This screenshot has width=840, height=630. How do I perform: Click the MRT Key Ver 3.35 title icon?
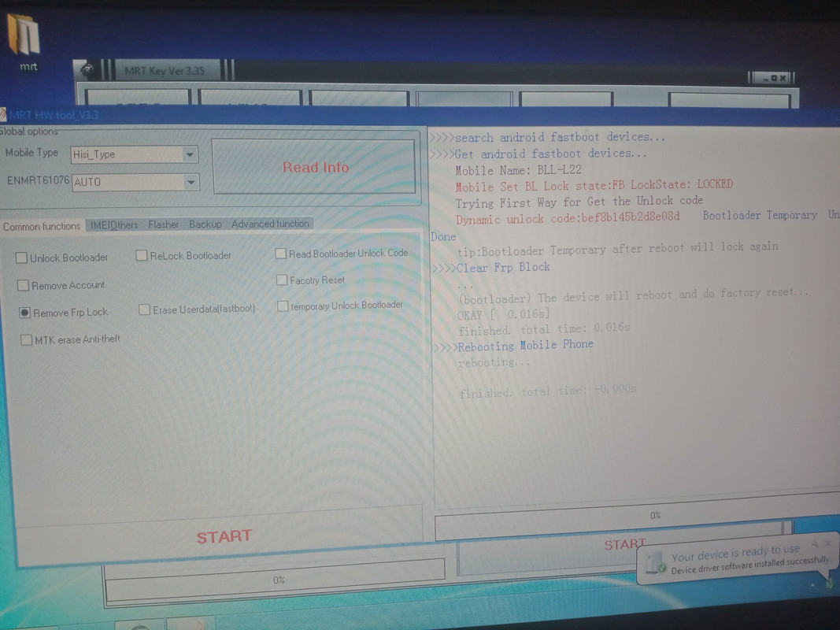point(87,69)
